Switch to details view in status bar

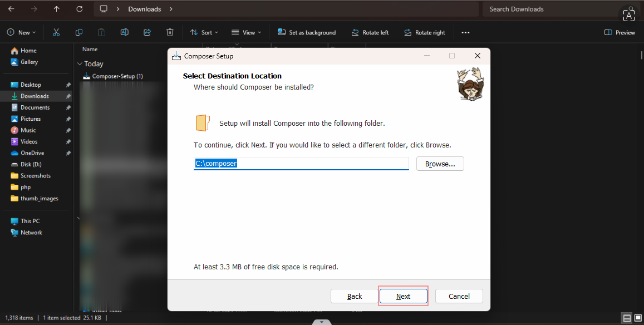pos(627,318)
